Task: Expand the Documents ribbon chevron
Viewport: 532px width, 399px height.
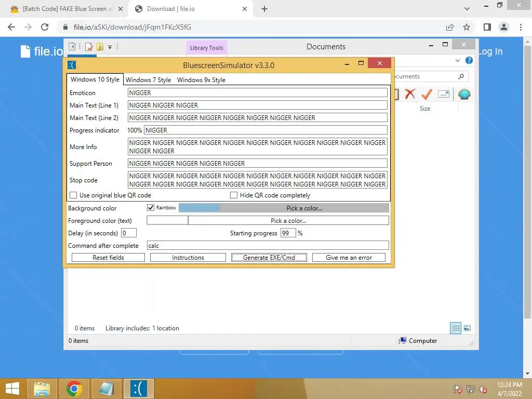Action: pyautogui.click(x=457, y=60)
